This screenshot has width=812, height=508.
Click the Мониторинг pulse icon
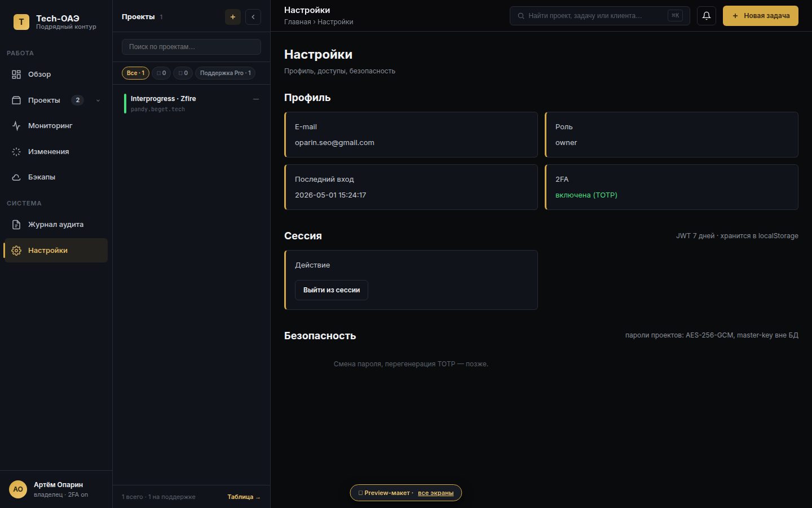click(x=16, y=126)
